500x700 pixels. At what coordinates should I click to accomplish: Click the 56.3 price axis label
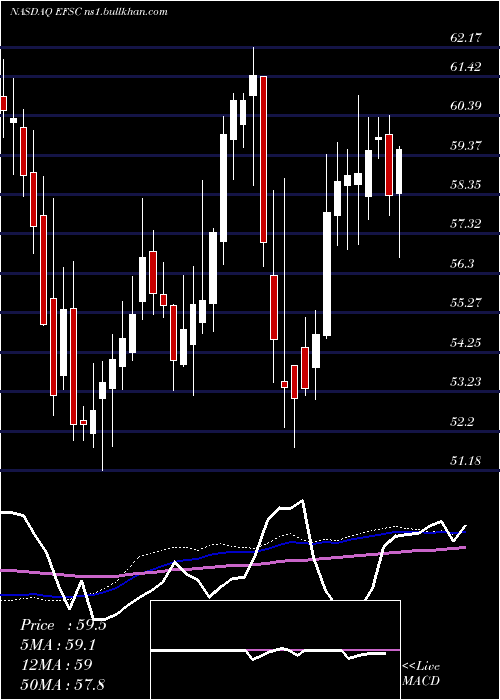(462, 264)
